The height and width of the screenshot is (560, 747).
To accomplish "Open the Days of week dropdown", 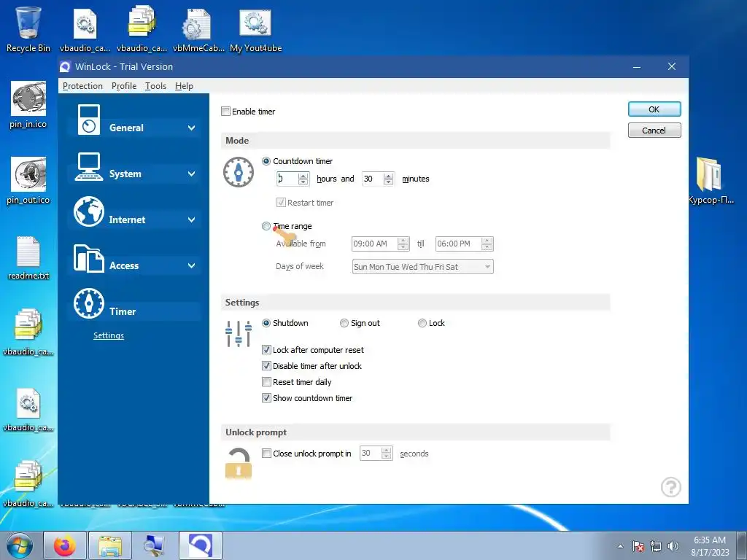I will (422, 267).
